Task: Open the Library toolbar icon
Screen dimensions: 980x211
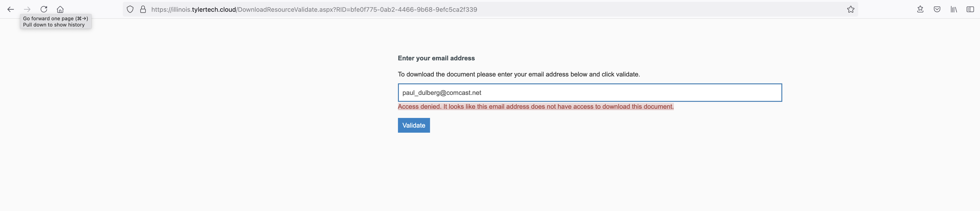Action: 954,9
